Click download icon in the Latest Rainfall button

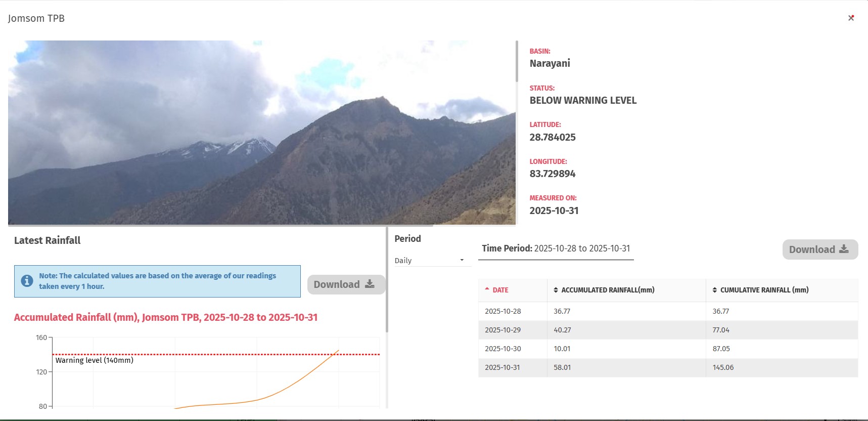[370, 284]
